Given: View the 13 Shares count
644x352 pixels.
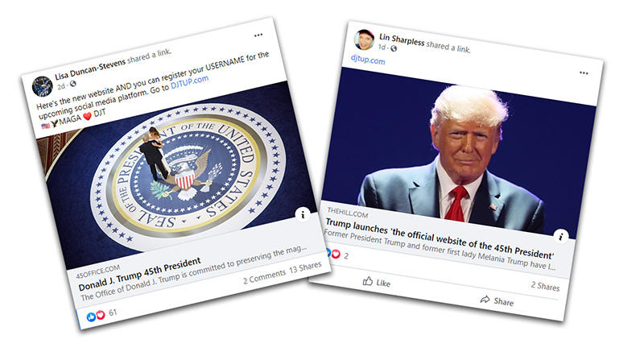Looking at the screenshot, I should (x=305, y=267).
